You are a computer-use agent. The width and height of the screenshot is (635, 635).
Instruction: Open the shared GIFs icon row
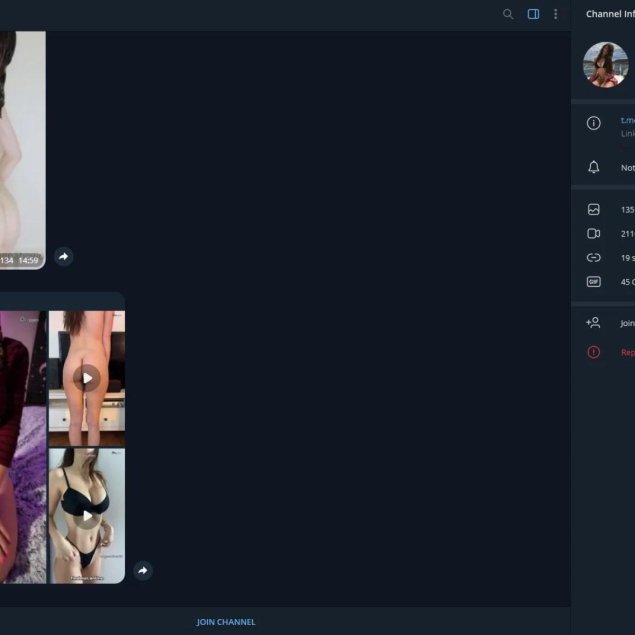tap(593, 281)
